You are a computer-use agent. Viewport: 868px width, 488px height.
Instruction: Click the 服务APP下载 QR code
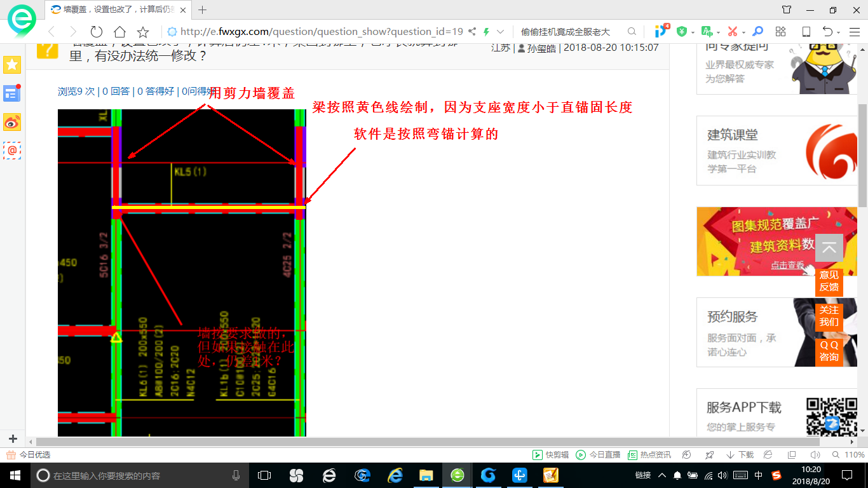point(832,417)
